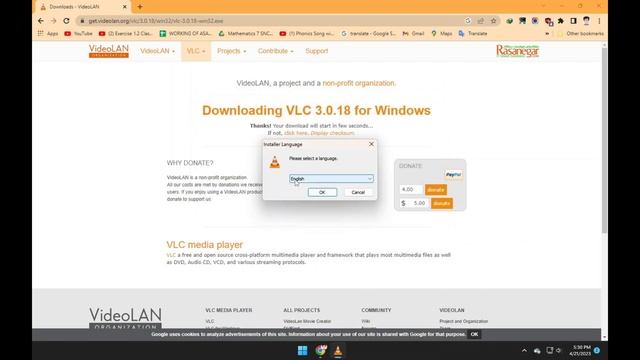This screenshot has height=360, width=640.
Task: Open the Chrome three-dot menu
Action: (x=599, y=21)
